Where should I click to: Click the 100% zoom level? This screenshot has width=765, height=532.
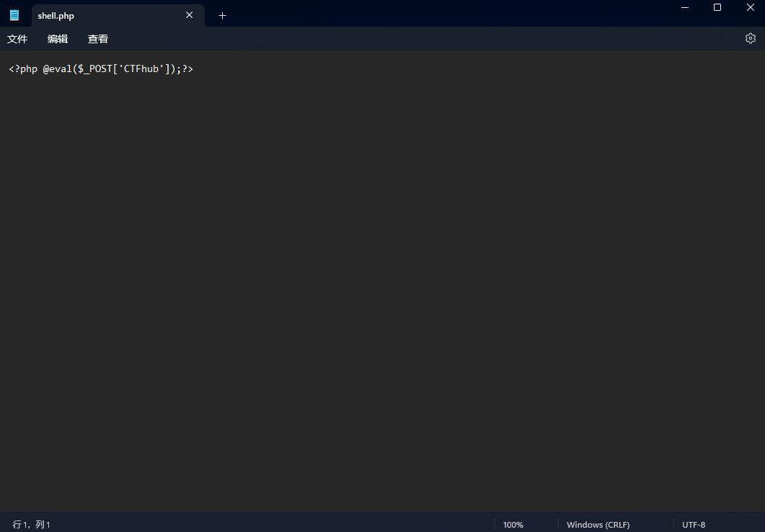click(x=513, y=525)
